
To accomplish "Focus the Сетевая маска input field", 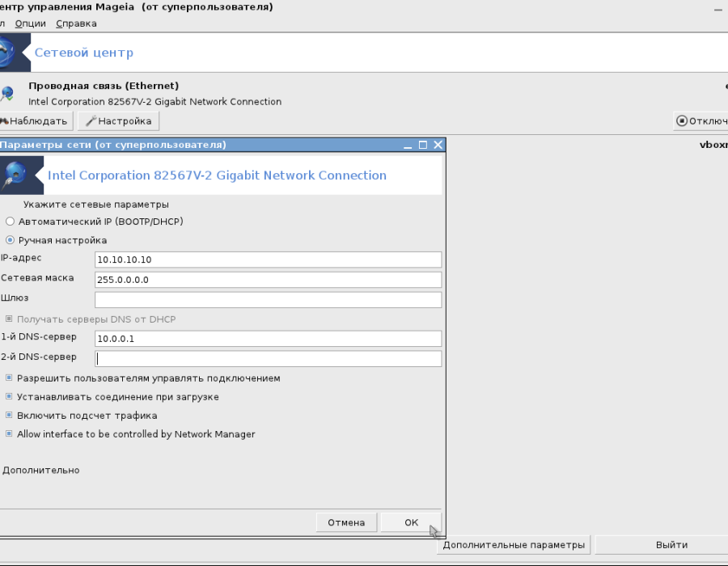I will tap(268, 280).
